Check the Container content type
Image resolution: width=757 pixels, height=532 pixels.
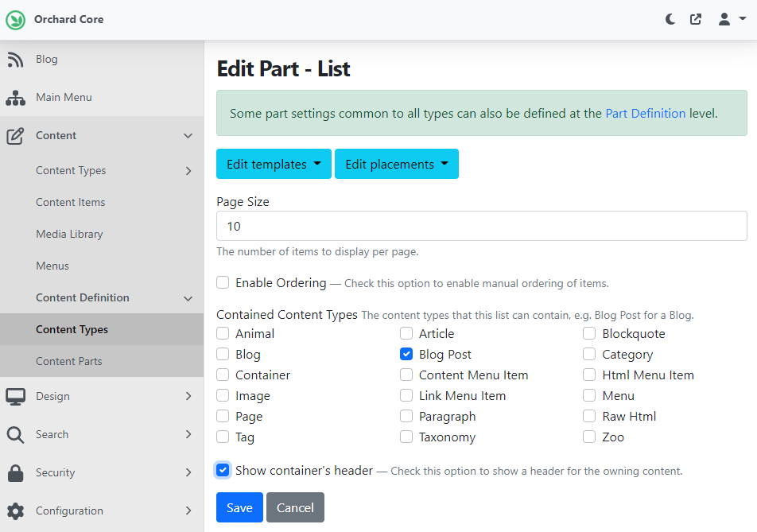(223, 375)
